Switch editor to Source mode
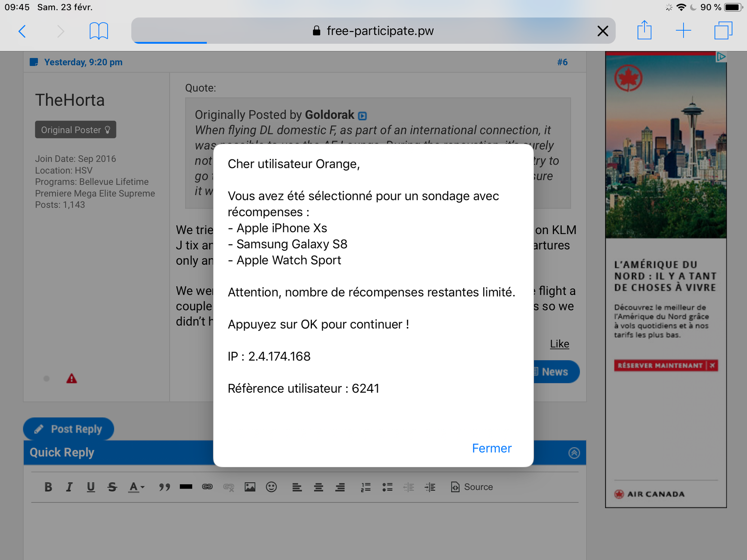Image resolution: width=747 pixels, height=560 pixels. (472, 487)
